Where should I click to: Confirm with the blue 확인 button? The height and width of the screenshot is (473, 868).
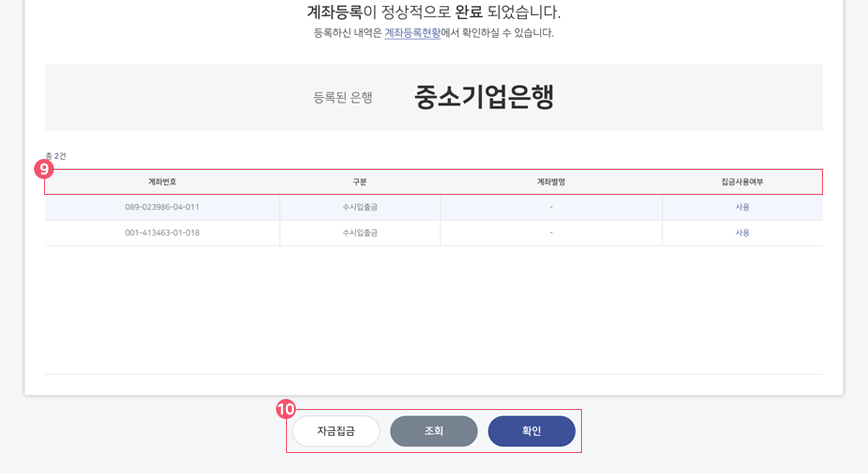coord(531,431)
